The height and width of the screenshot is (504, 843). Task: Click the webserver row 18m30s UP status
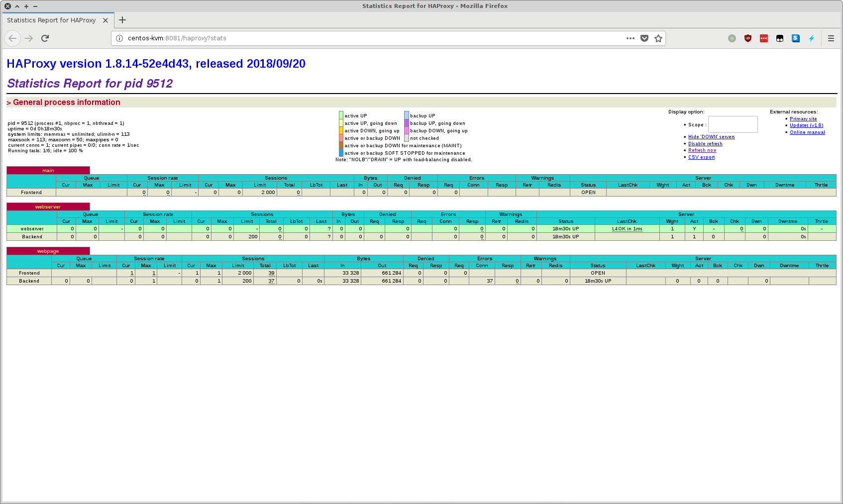[x=565, y=229]
